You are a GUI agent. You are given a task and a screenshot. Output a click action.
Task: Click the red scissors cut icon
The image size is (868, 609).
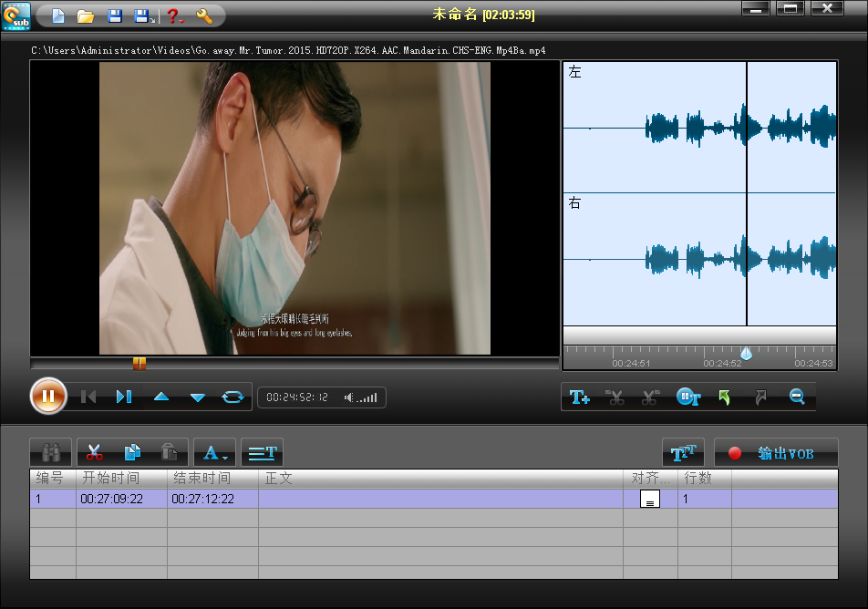(x=95, y=452)
